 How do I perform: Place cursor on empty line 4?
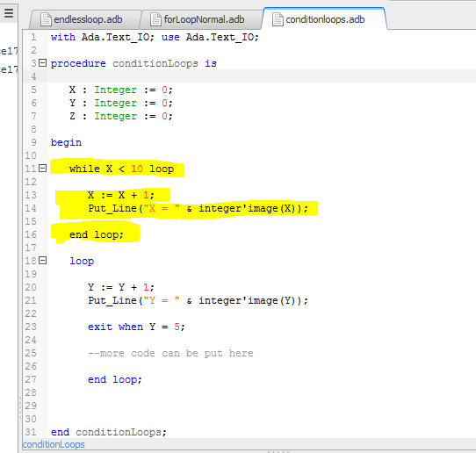pyautogui.click(x=261, y=76)
